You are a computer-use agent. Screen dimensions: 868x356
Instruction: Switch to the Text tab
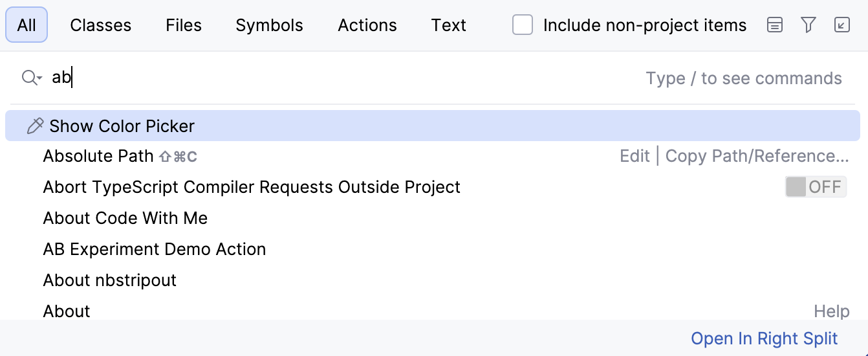(x=448, y=25)
